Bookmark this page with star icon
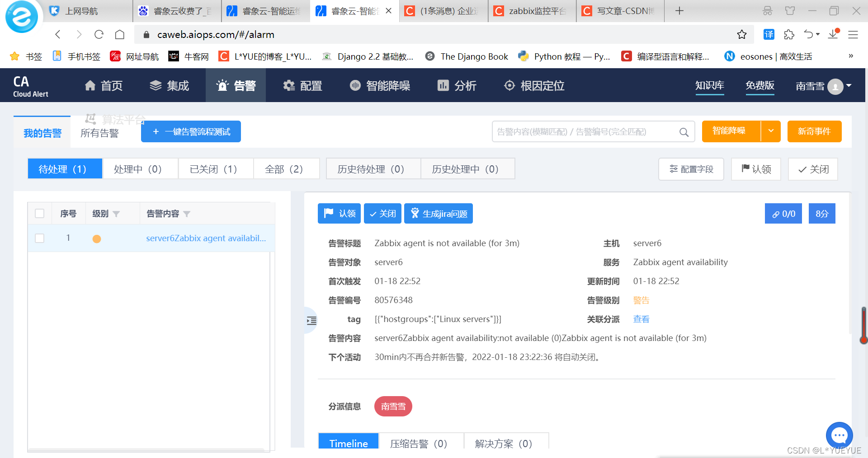 point(742,34)
